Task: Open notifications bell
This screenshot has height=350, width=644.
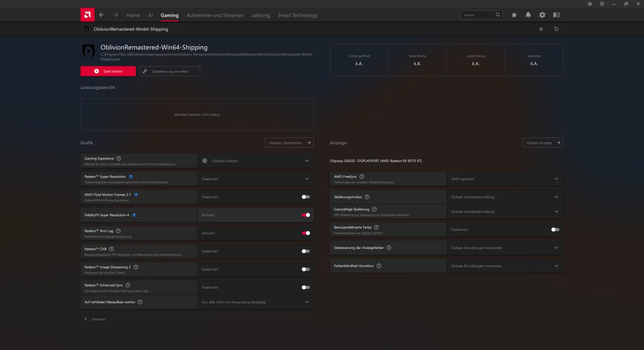Action: (x=528, y=15)
